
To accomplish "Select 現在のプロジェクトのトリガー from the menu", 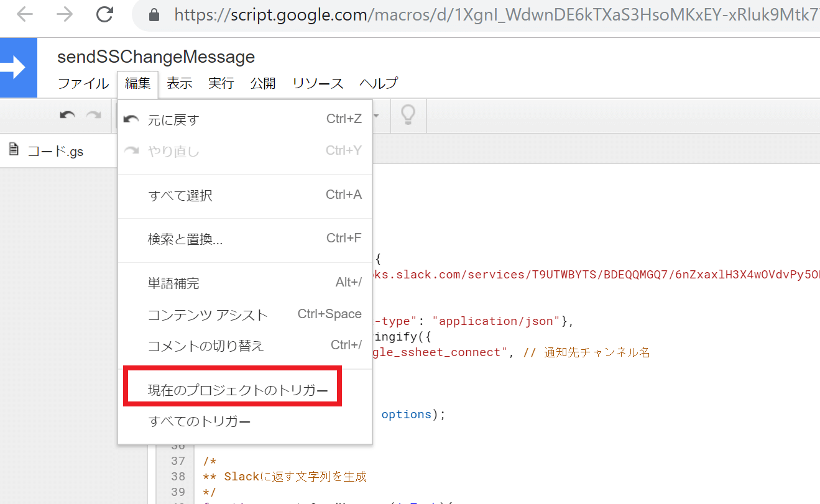I will click(x=237, y=391).
